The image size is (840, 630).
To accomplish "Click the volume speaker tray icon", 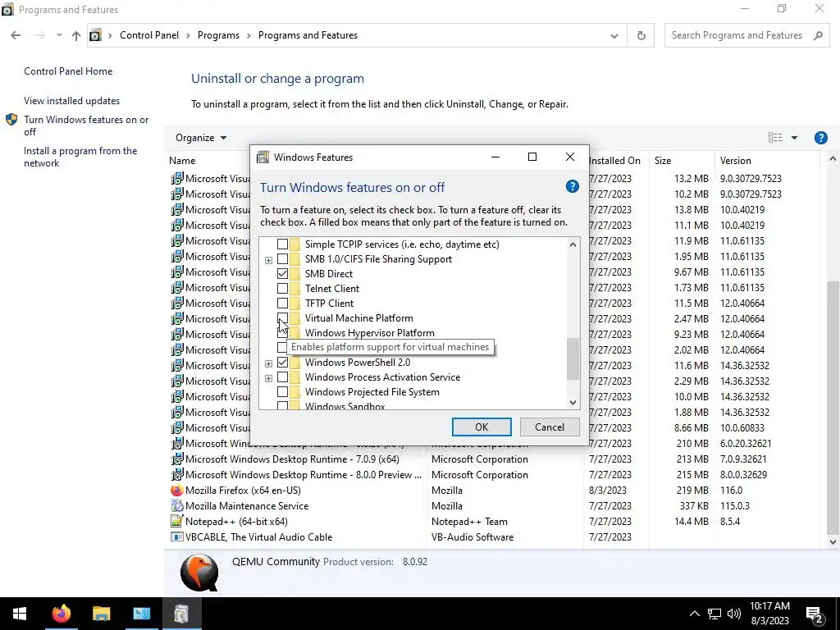I will 734,614.
